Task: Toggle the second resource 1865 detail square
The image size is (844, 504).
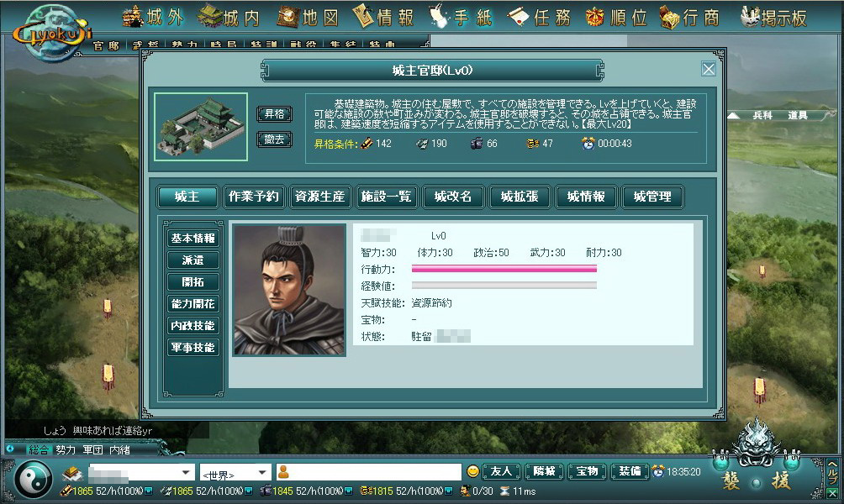Action: pos(249,491)
